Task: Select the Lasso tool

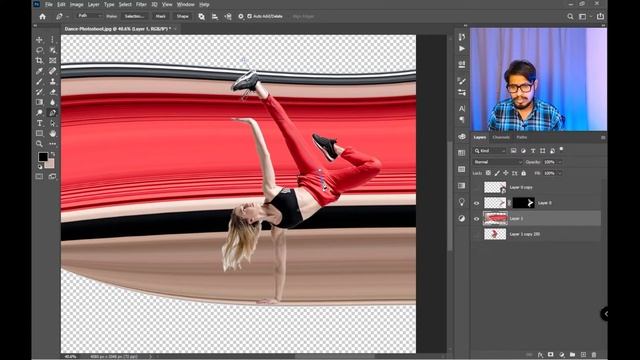Action: [x=39, y=50]
